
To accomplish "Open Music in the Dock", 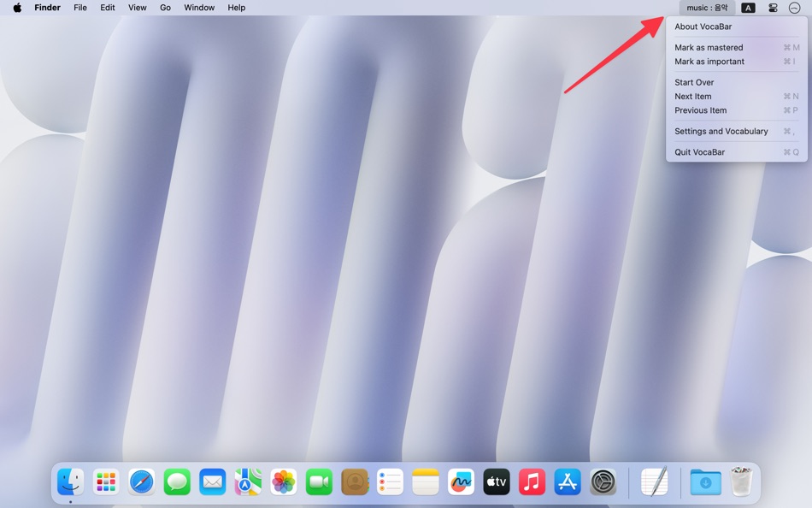I will (x=532, y=482).
